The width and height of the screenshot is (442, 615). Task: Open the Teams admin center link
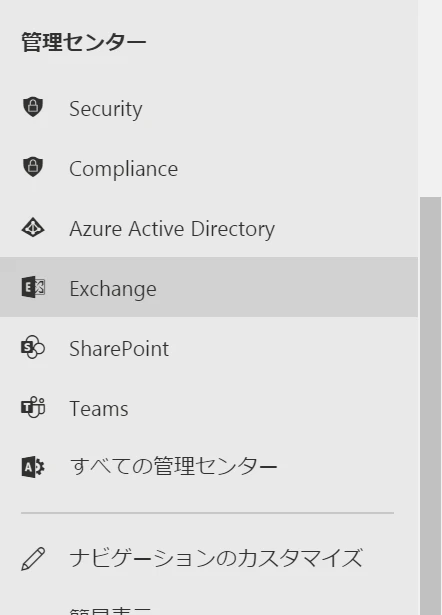[x=209, y=408]
